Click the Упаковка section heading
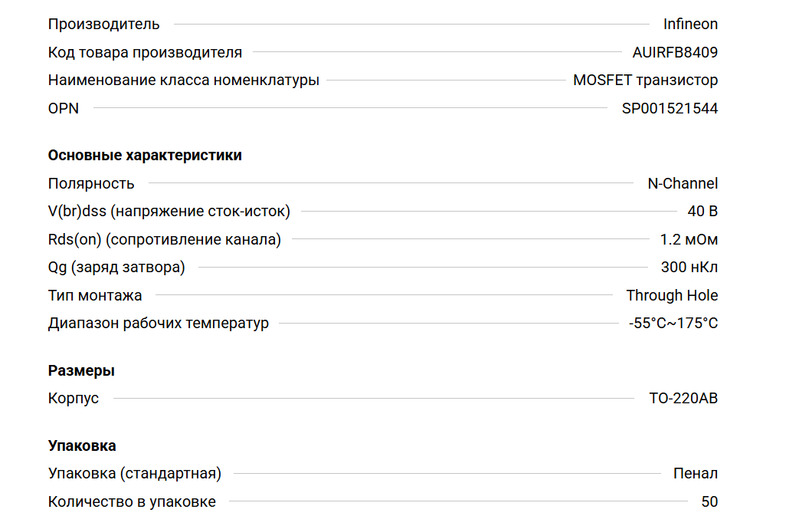The height and width of the screenshot is (516, 812). coord(82,445)
